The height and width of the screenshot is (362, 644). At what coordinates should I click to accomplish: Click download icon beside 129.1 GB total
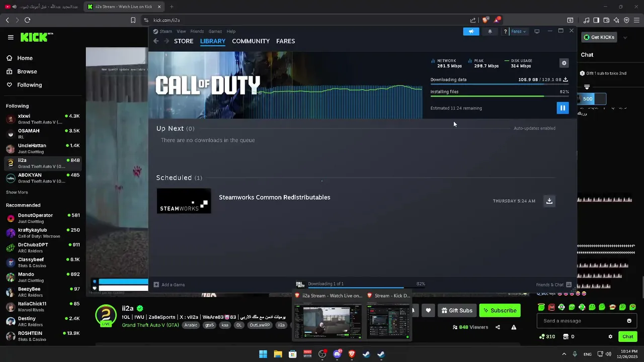pos(566,79)
